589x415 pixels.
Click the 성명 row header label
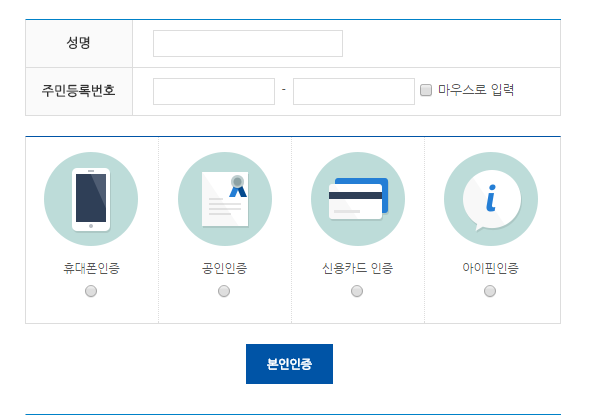[x=79, y=42]
